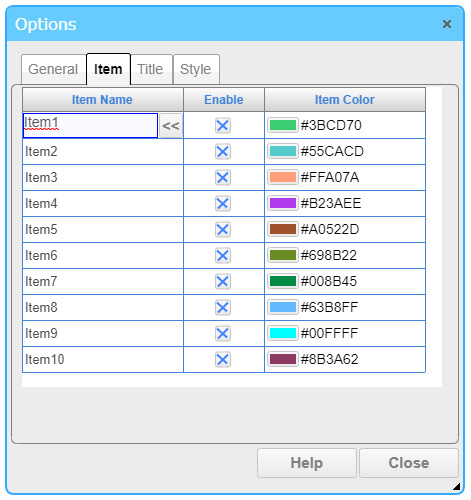Uncheck Enable for Item7
The width and height of the screenshot is (471, 500).
pyautogui.click(x=223, y=282)
